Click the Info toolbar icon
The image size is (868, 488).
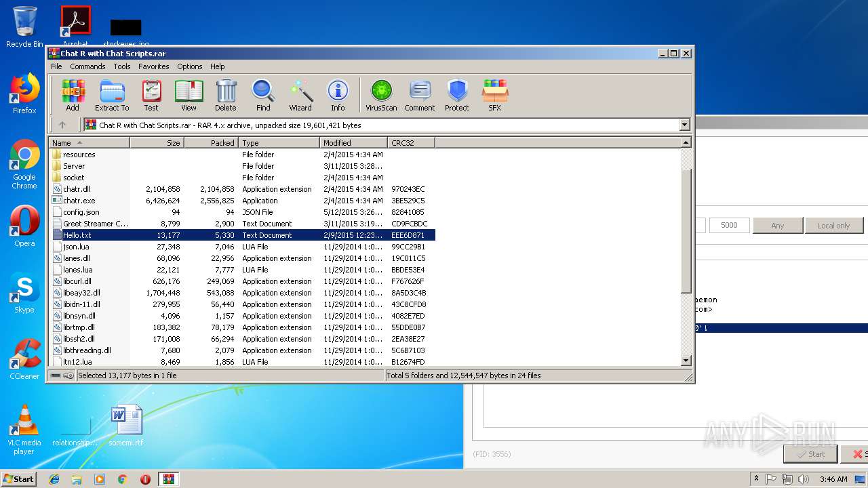(338, 95)
